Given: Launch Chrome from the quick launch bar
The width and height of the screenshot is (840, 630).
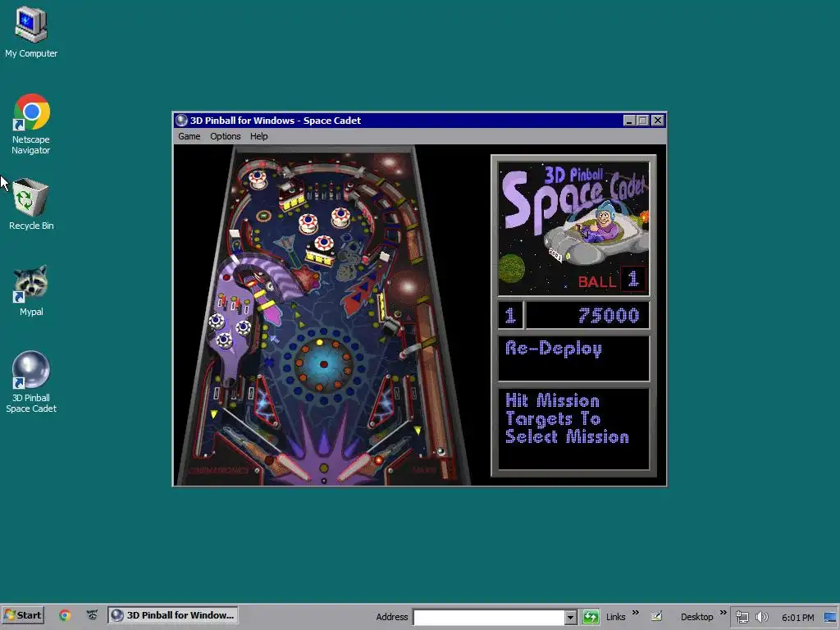Looking at the screenshot, I should 65,615.
